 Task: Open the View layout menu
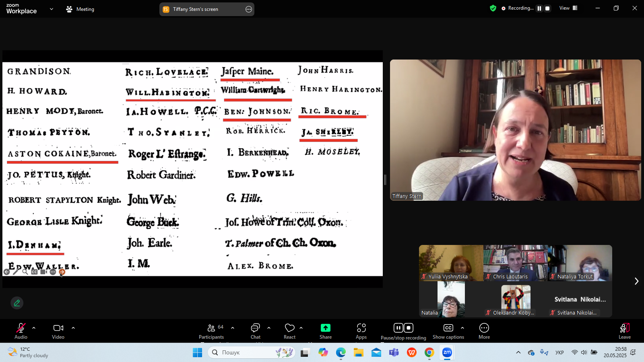tap(568, 8)
